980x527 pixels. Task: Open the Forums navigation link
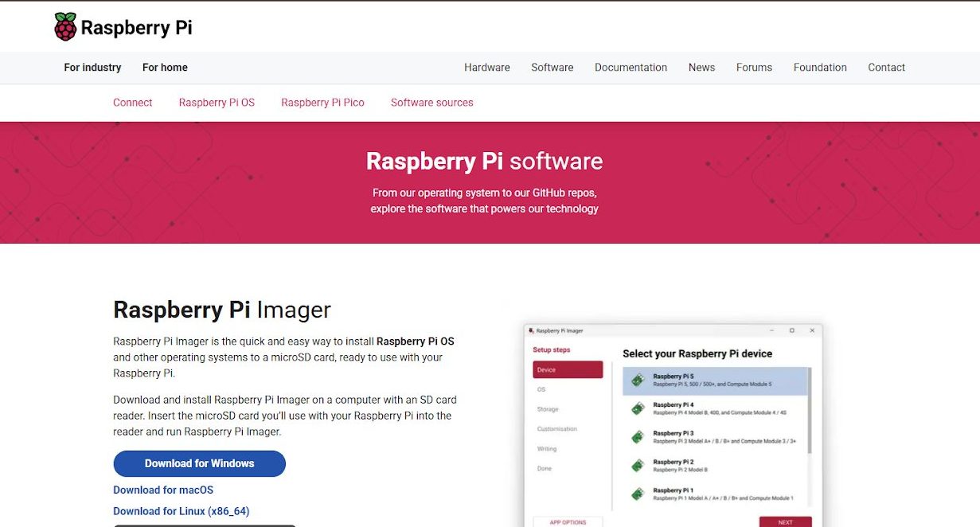click(754, 68)
